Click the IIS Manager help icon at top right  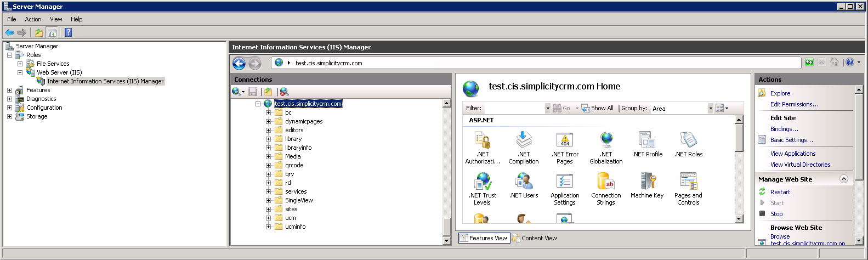[849, 63]
